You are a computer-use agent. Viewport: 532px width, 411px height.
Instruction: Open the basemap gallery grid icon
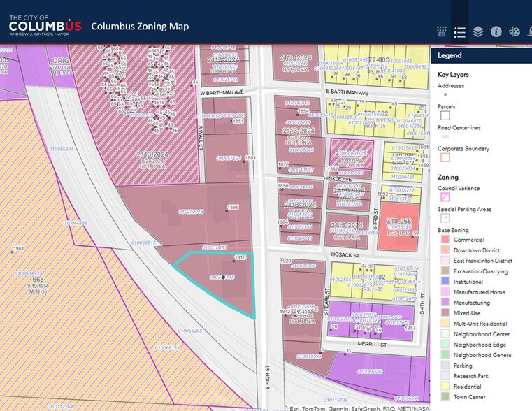pos(441,32)
